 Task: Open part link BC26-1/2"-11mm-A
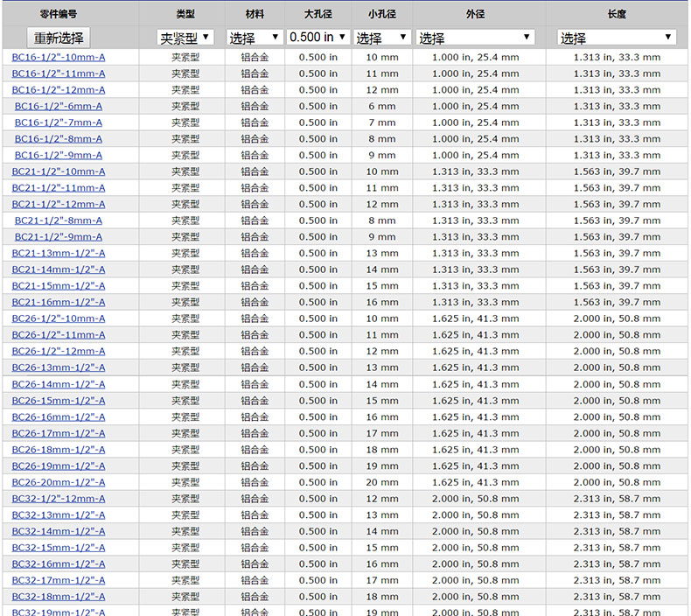pyautogui.click(x=59, y=334)
